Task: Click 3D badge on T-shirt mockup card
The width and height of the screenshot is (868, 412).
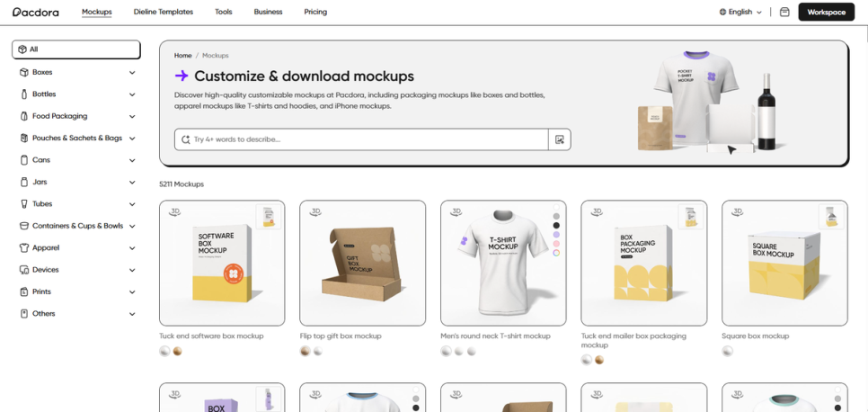Action: click(456, 211)
